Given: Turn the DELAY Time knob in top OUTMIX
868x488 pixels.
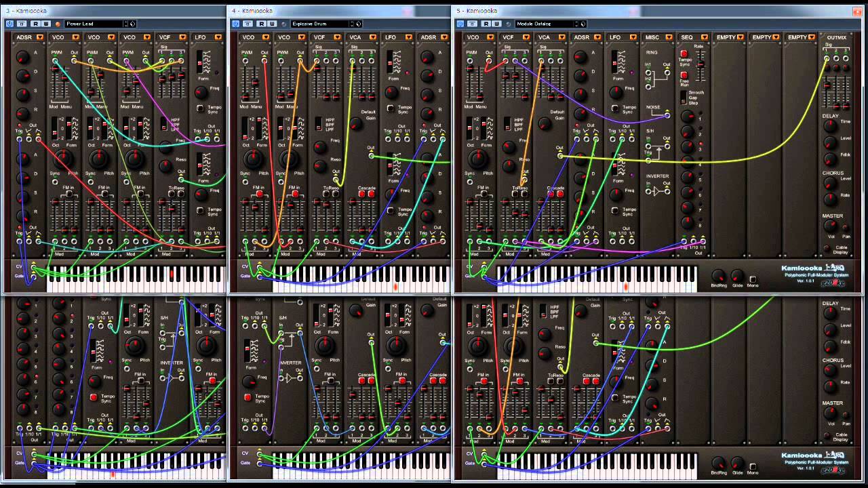Looking at the screenshot, I should point(829,125).
